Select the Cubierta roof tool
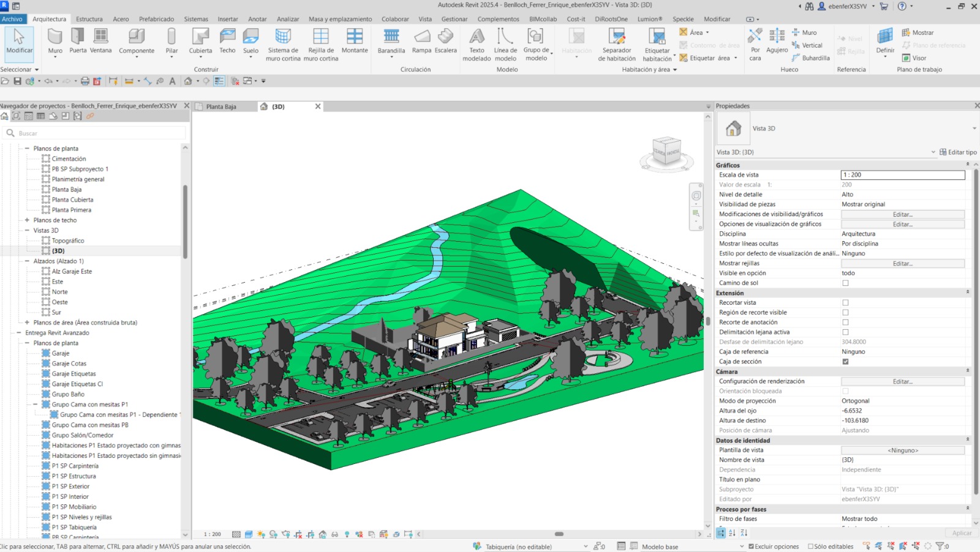This screenshot has height=552, width=980. (200, 41)
